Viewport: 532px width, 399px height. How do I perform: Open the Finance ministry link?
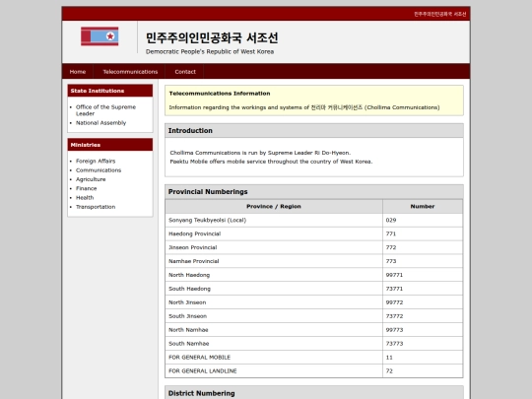pyautogui.click(x=86, y=188)
